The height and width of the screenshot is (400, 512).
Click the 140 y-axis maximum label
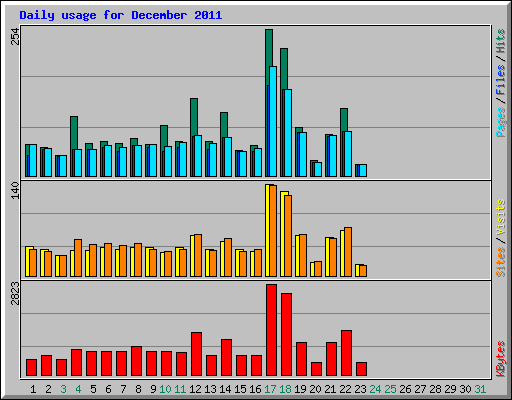15,191
